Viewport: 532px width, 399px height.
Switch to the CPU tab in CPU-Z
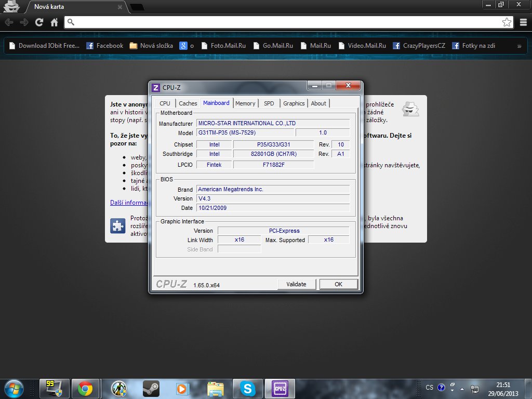[x=165, y=103]
